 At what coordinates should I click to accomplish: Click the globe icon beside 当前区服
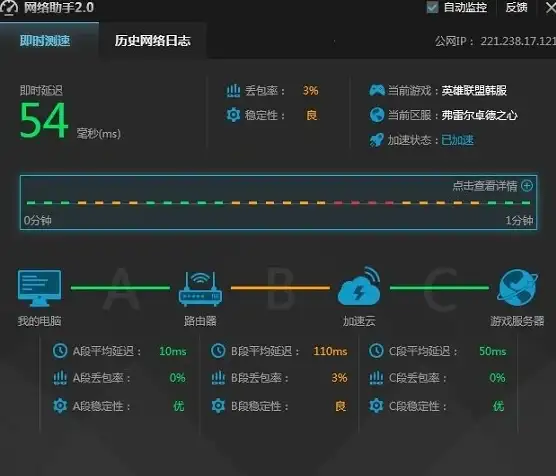377,115
